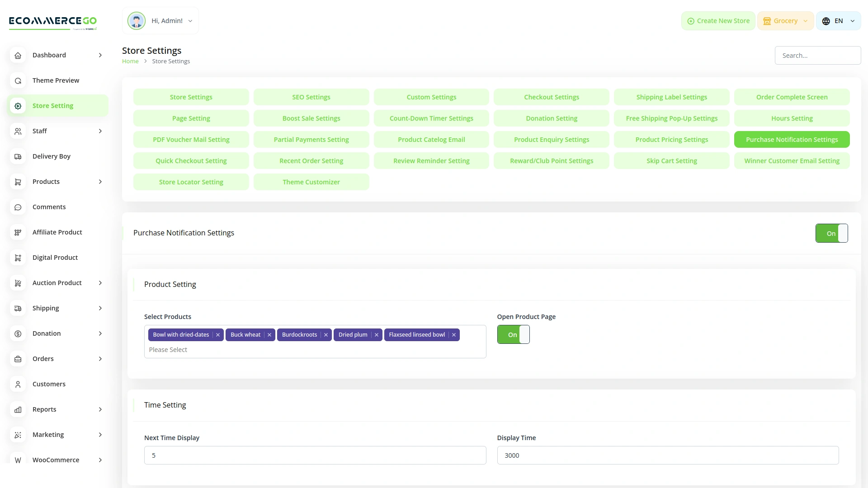The width and height of the screenshot is (868, 488).
Task: Open the Grocery store dropdown
Action: tap(785, 20)
